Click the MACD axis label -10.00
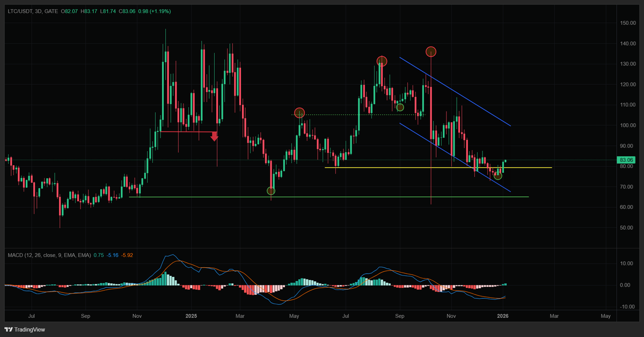Screen dimensions: 644x337 627,306
